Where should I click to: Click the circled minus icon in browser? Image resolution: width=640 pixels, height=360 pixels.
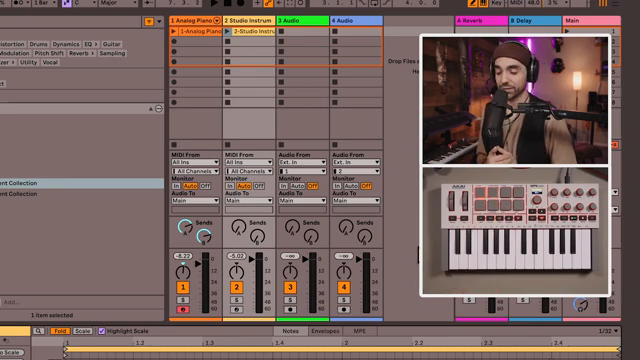click(159, 109)
